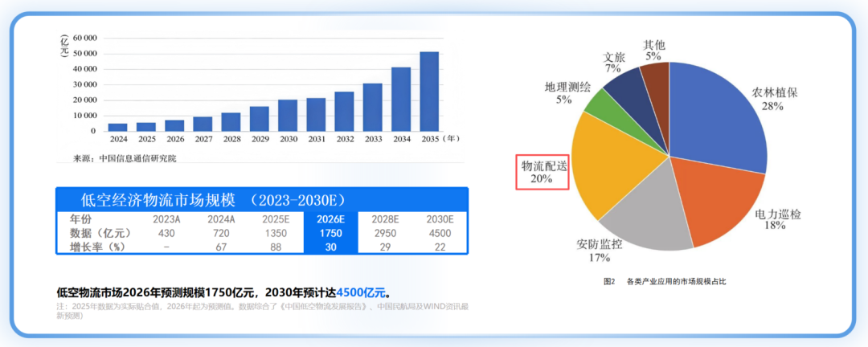Click the '67' growth rate cell
Viewport: 868px width, 347px height.
(x=222, y=247)
